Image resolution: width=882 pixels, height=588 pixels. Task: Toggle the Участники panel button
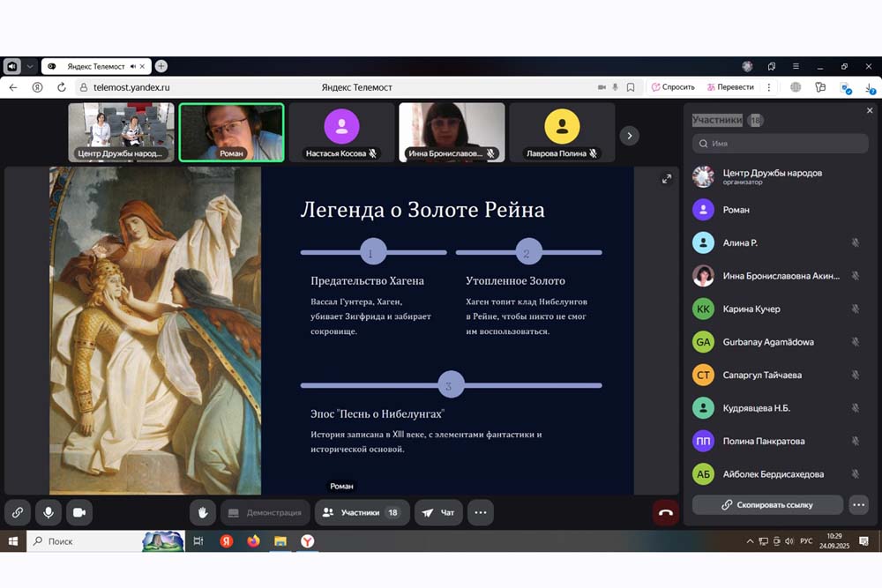pyautogui.click(x=362, y=512)
